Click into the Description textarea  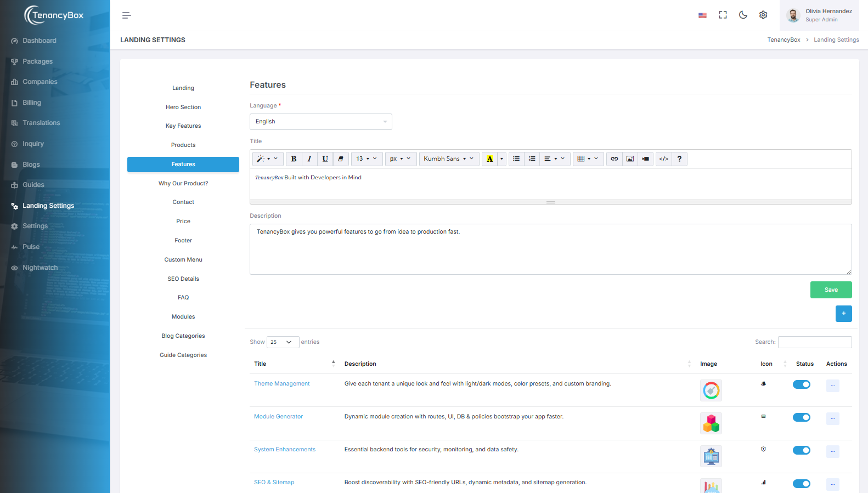click(x=551, y=249)
